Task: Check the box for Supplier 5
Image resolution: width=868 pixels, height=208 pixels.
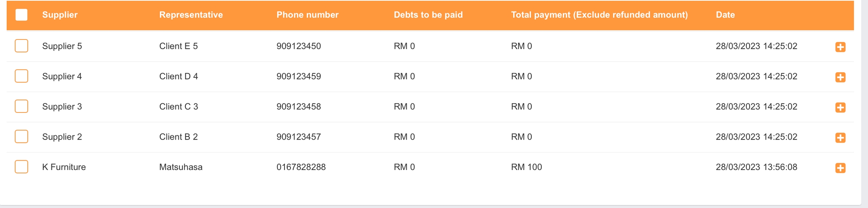Action: click(21, 46)
